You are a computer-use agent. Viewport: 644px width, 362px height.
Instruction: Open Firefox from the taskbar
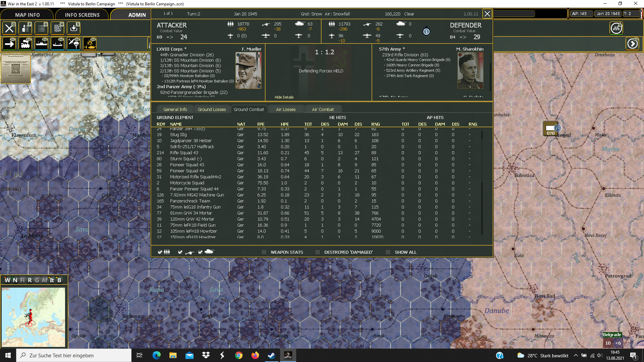pyautogui.click(x=255, y=355)
